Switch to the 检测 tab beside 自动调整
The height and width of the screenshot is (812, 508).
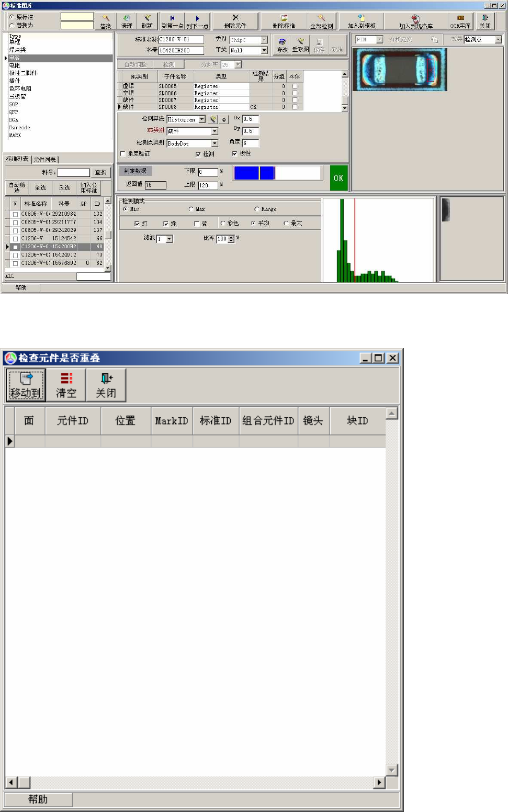(168, 64)
